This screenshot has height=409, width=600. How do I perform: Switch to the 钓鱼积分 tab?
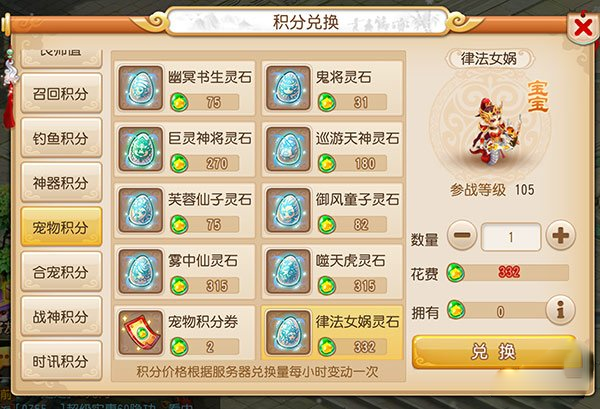pos(61,138)
